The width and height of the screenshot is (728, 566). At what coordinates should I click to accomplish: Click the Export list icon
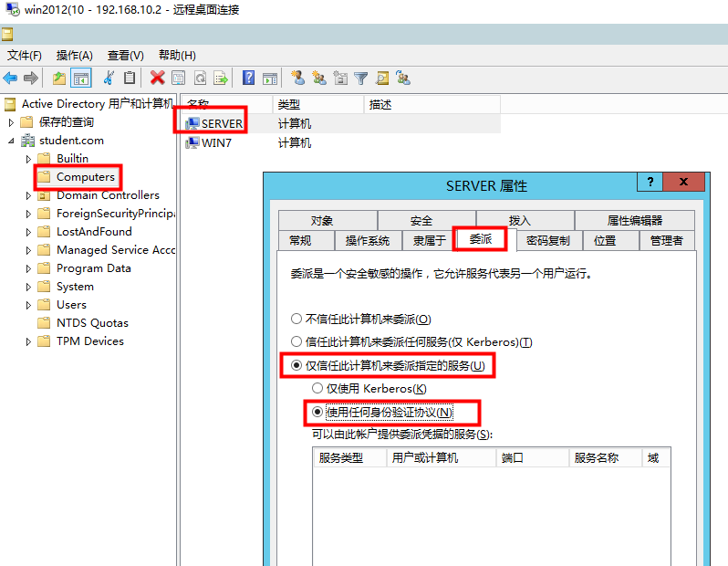[x=221, y=79]
